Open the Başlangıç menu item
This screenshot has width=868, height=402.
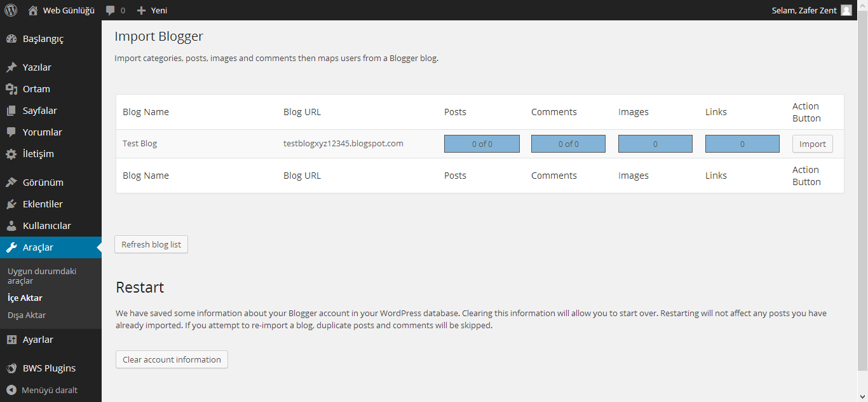click(x=51, y=39)
